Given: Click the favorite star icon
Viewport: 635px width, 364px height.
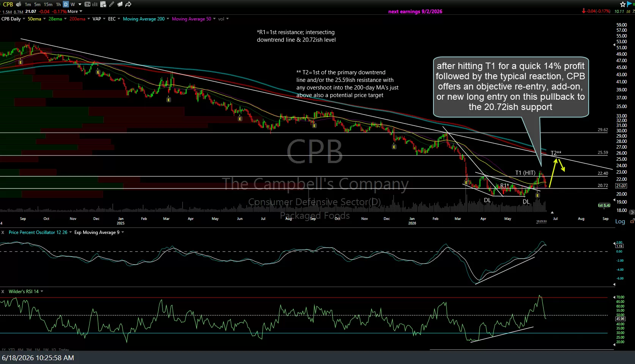Looking at the screenshot, I should coord(622,4).
